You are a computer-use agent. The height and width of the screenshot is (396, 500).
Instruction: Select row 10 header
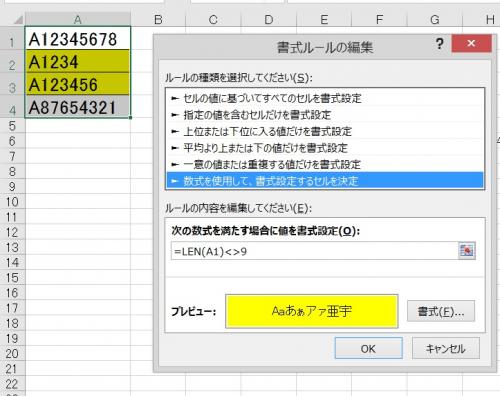point(12,202)
